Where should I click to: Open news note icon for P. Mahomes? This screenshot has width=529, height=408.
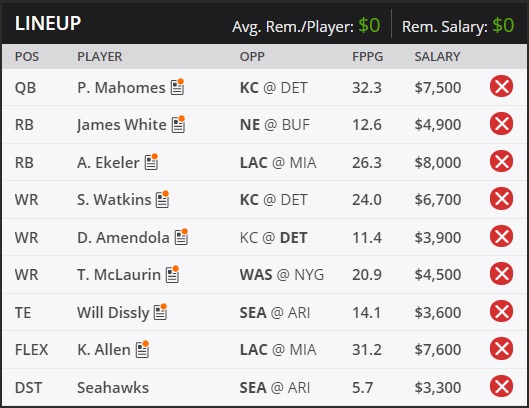(x=177, y=87)
